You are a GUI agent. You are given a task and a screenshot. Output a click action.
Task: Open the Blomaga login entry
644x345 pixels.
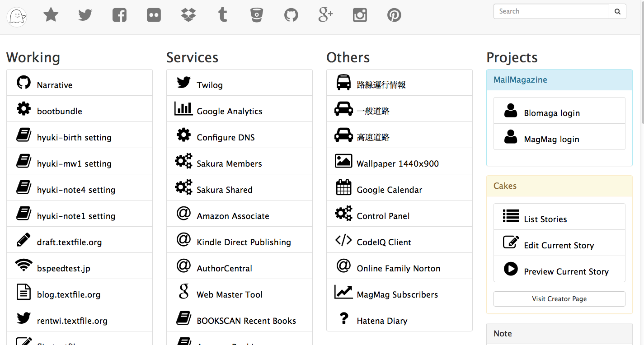pos(552,113)
